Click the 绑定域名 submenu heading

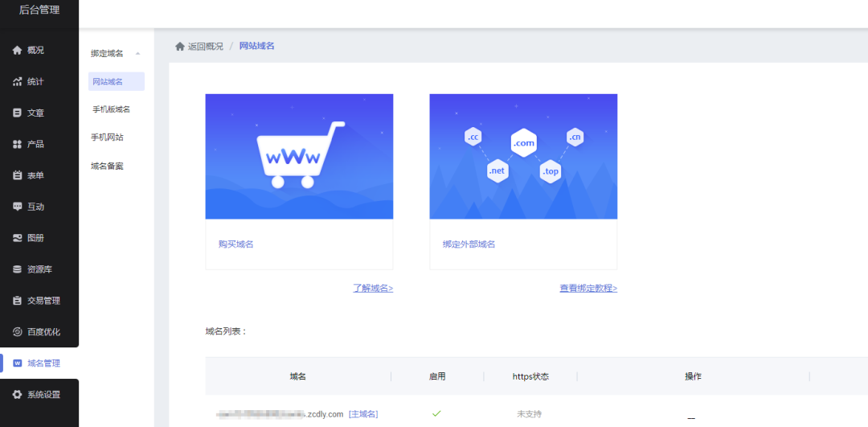pos(108,54)
